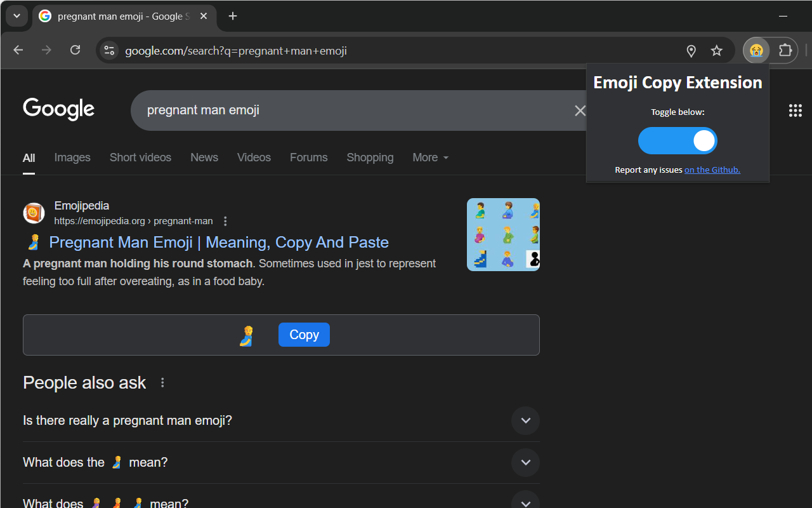View site information icon in address bar
Viewport: 812px width, 508px height.
[109, 51]
